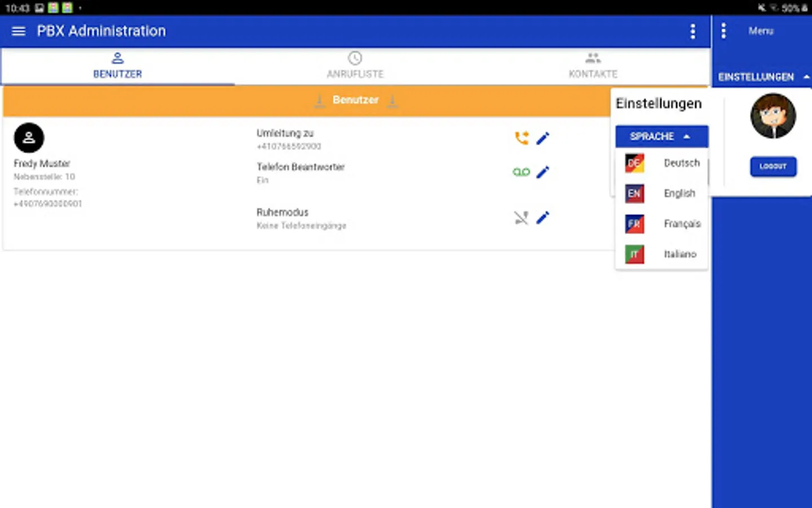Open the hamburger navigation menu
Screen dimensions: 812x508
pos(19,31)
